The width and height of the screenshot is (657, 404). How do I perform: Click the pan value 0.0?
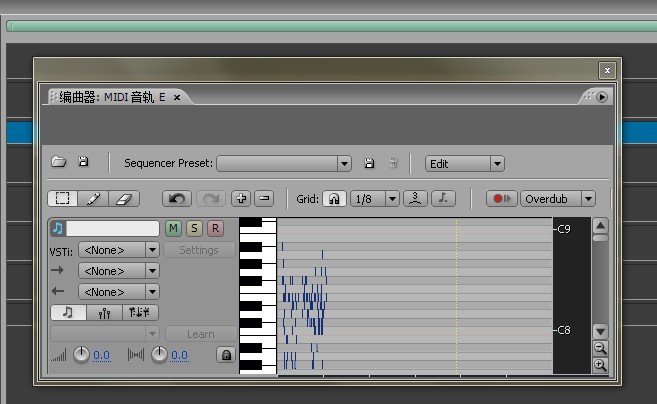[x=179, y=355]
